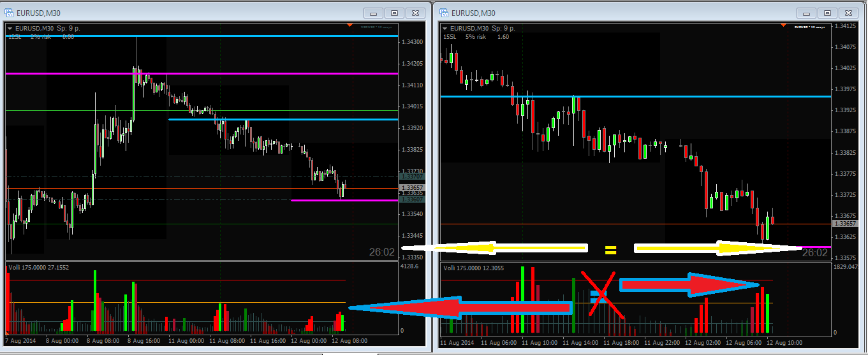Click the 1.33707 price label in left chart

(x=411, y=176)
